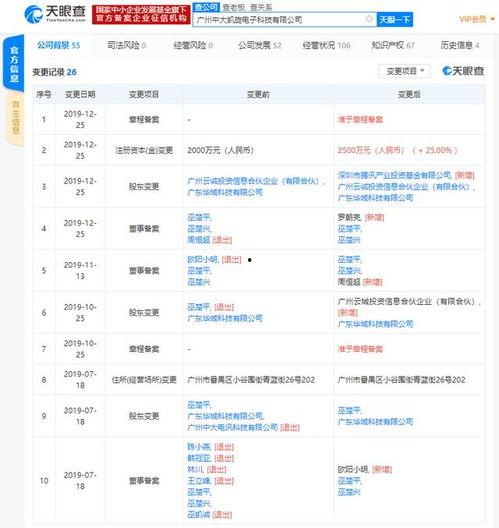Click the 变更前 column header
The image size is (499, 528).
click(258, 95)
